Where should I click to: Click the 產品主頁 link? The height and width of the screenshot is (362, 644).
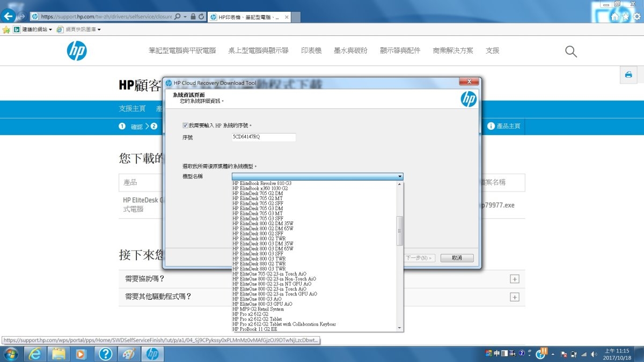(x=508, y=127)
